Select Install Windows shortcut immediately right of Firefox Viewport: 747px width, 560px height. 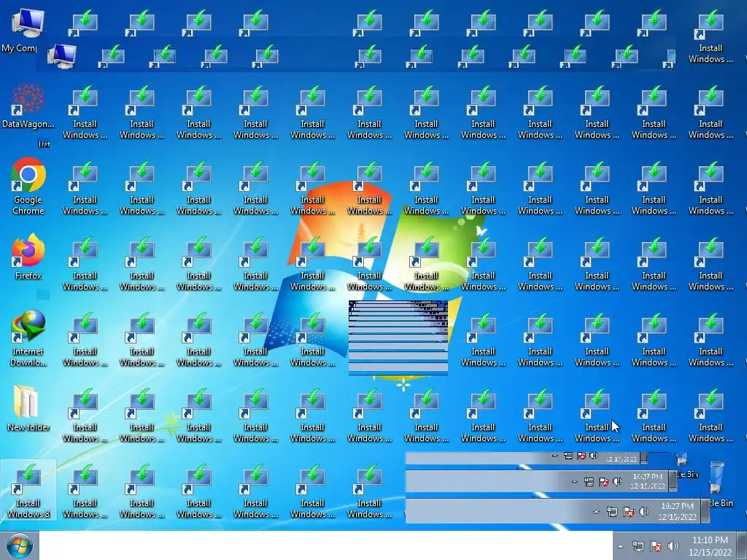click(x=85, y=264)
